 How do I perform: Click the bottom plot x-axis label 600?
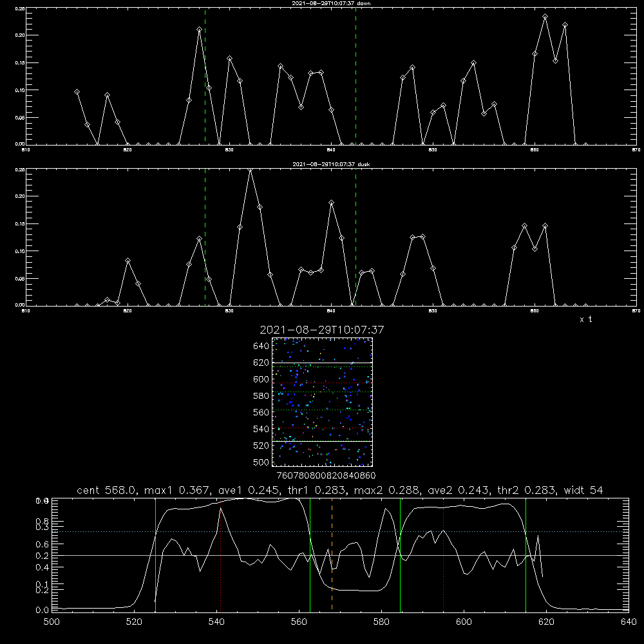pos(464,622)
